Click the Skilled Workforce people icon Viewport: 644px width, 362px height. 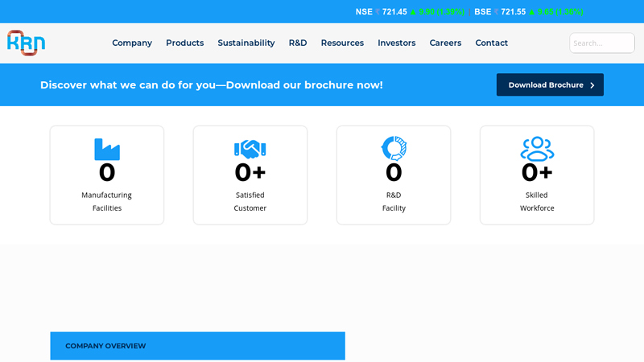coord(537,149)
